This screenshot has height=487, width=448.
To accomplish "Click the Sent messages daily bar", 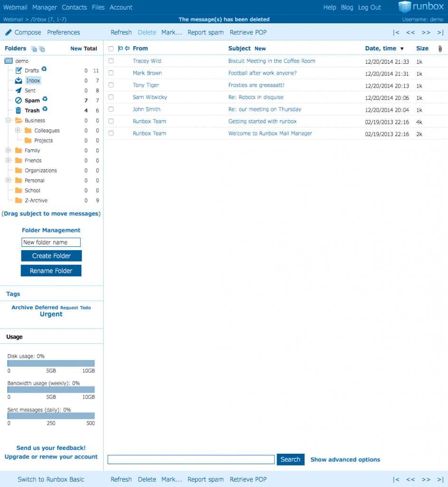I will [51, 416].
